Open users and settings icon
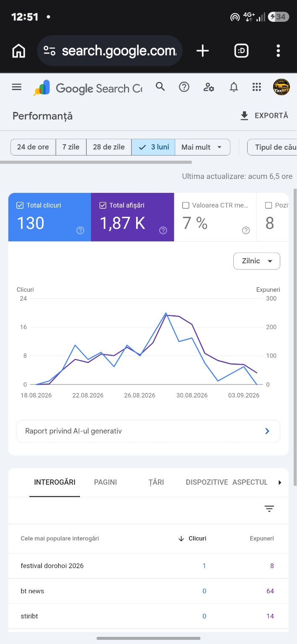The width and height of the screenshot is (297, 644). coord(209,87)
